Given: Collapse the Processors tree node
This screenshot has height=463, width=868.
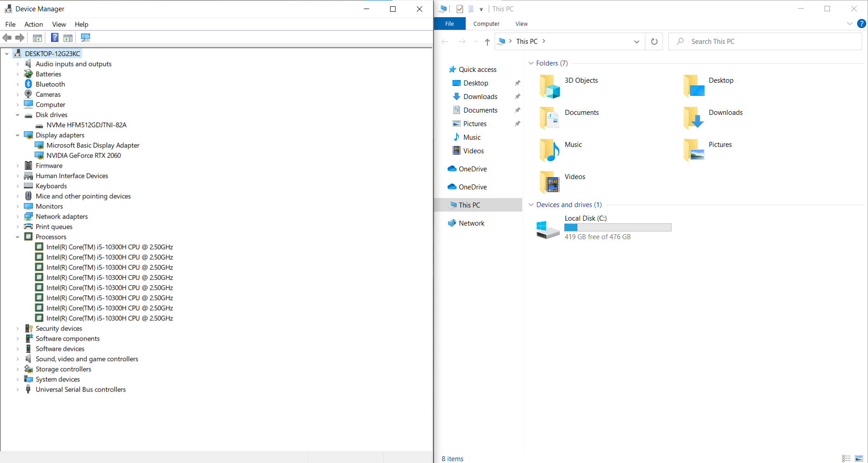Looking at the screenshot, I should 18,237.
